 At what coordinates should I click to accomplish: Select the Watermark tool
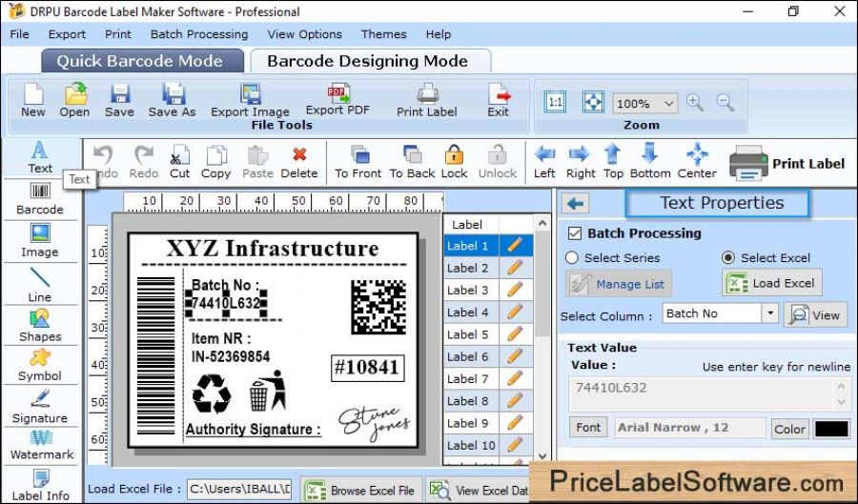pyautogui.click(x=42, y=445)
